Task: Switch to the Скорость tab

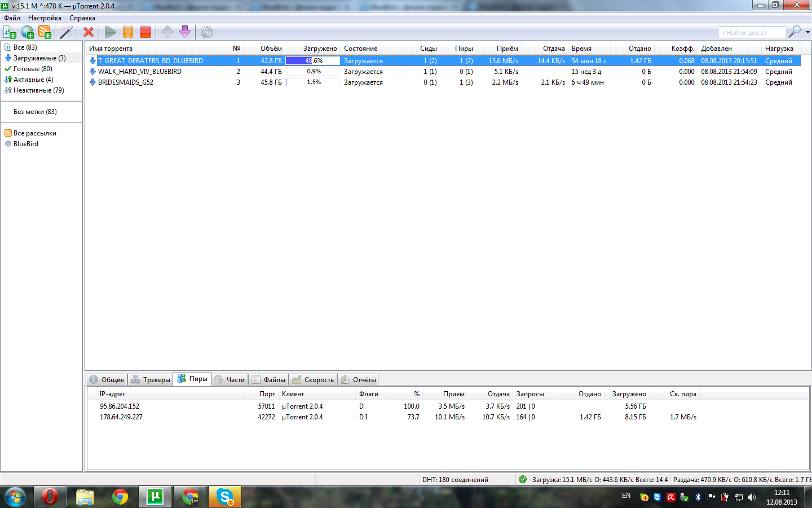Action: pos(313,380)
